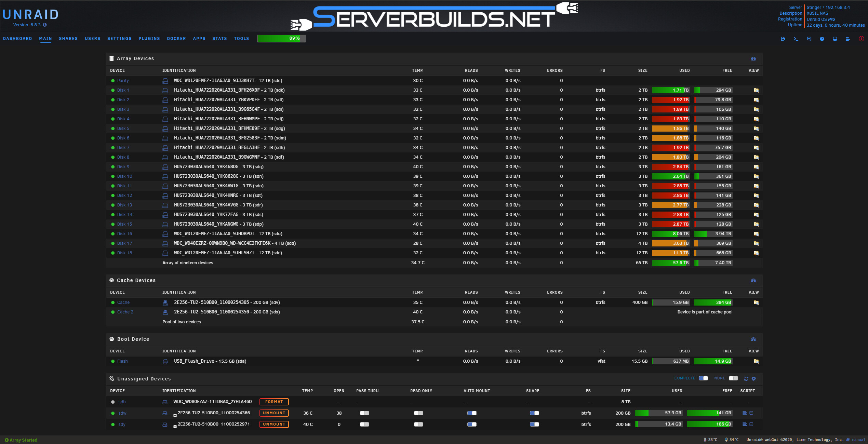Browse Disk 1 via its folder icon
The image size is (868, 444).
pyautogui.click(x=756, y=91)
